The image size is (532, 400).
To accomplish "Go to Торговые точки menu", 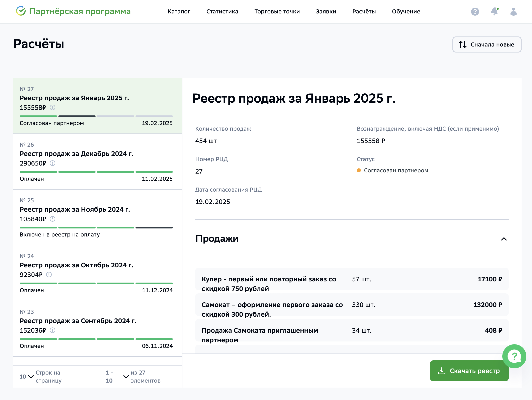I will [277, 12].
